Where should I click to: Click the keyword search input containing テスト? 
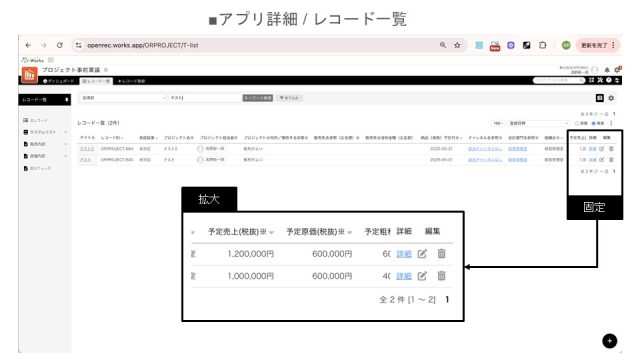tap(205, 98)
